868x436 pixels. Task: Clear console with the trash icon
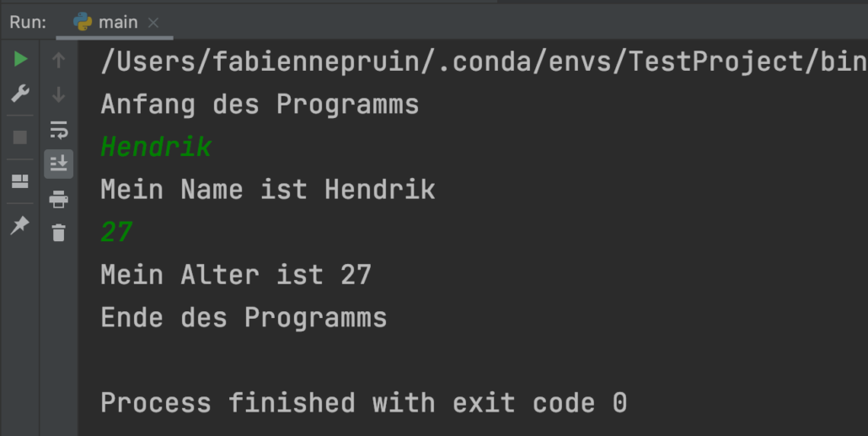coord(58,233)
